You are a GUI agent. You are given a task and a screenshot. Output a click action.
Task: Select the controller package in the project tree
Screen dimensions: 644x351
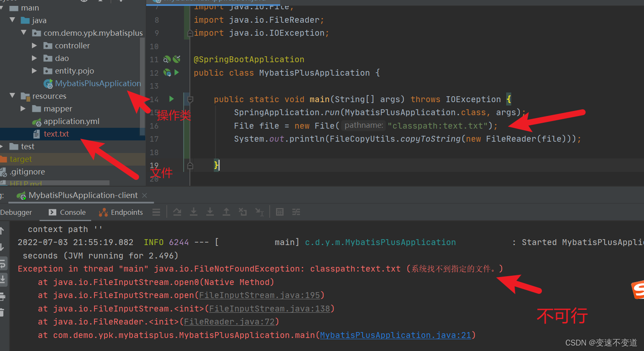[x=72, y=45]
